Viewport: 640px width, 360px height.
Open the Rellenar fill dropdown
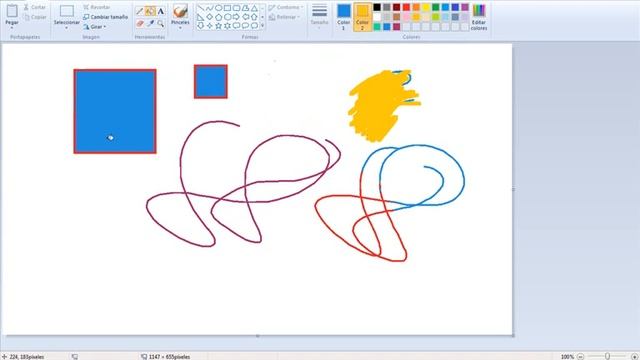284,17
